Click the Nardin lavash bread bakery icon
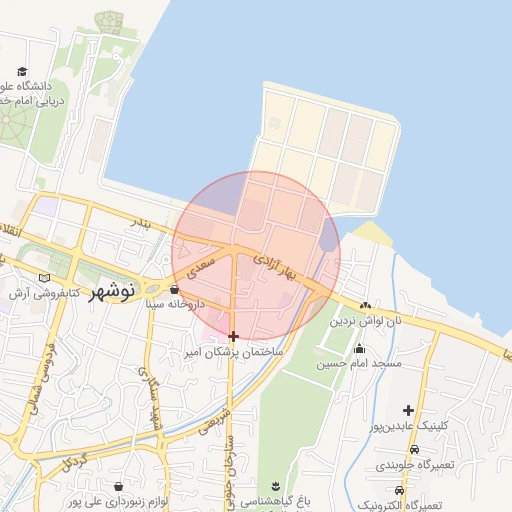Viewport: 512px width, 512px height. 365,305
